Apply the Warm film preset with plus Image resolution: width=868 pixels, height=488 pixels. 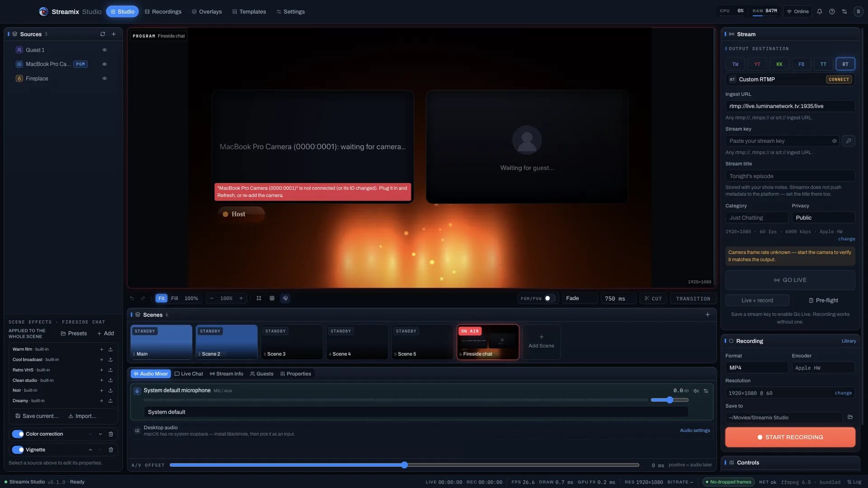click(101, 350)
